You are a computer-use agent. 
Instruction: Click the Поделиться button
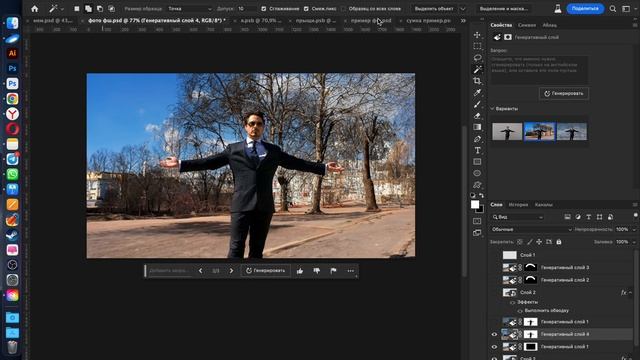(585, 9)
